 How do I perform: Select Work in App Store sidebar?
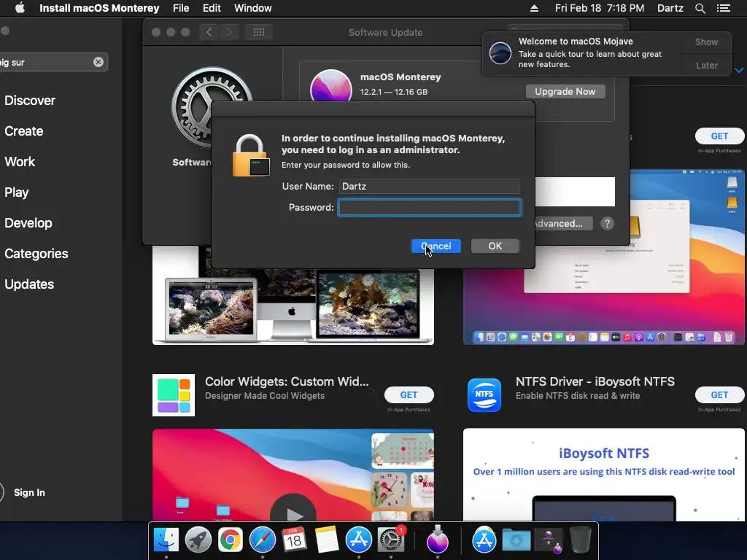click(20, 161)
